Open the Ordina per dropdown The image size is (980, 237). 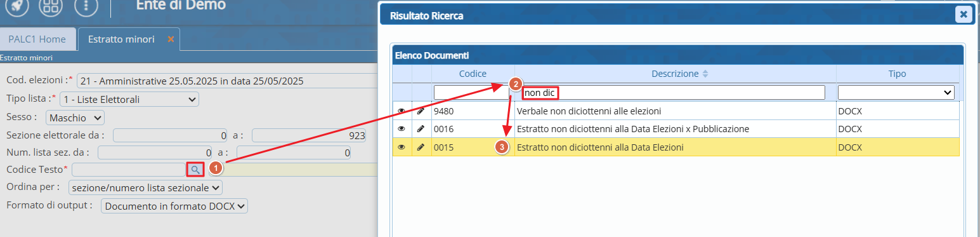145,187
